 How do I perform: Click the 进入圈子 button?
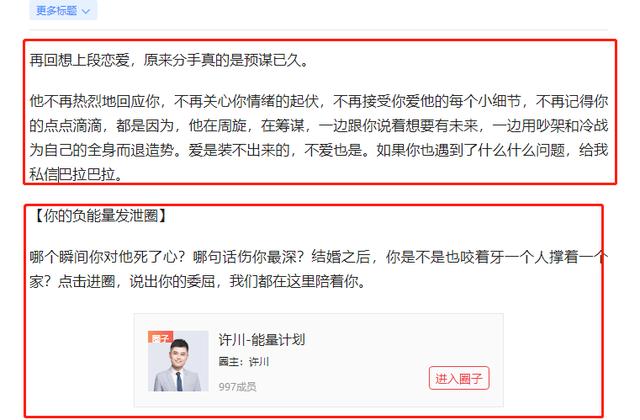[x=459, y=378]
